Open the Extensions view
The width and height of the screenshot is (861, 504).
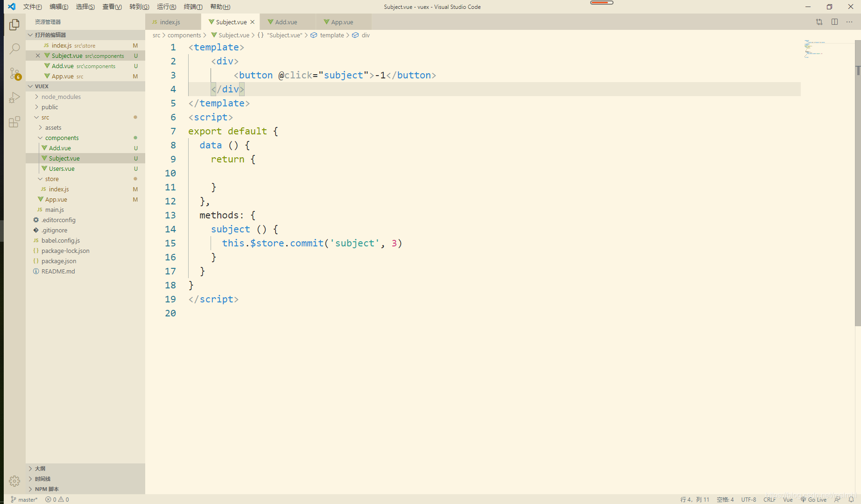(14, 122)
